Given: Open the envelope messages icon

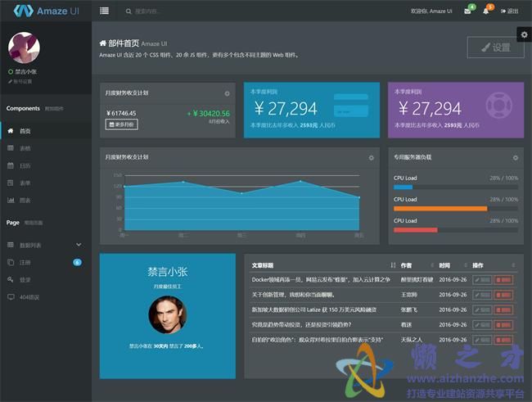Looking at the screenshot, I should pos(467,11).
